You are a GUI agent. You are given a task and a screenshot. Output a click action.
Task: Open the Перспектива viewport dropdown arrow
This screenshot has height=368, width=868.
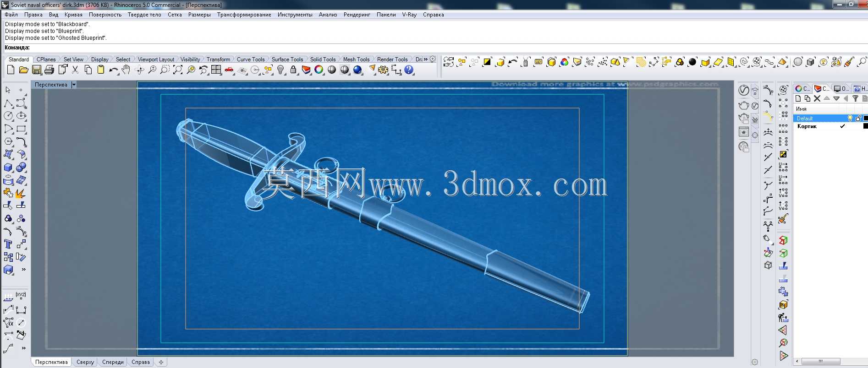pos(74,85)
